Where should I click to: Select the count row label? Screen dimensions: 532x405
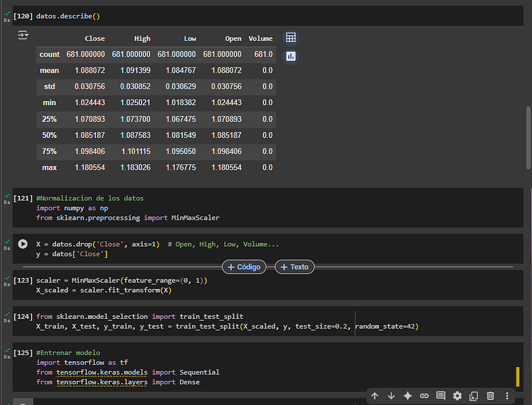49,54
